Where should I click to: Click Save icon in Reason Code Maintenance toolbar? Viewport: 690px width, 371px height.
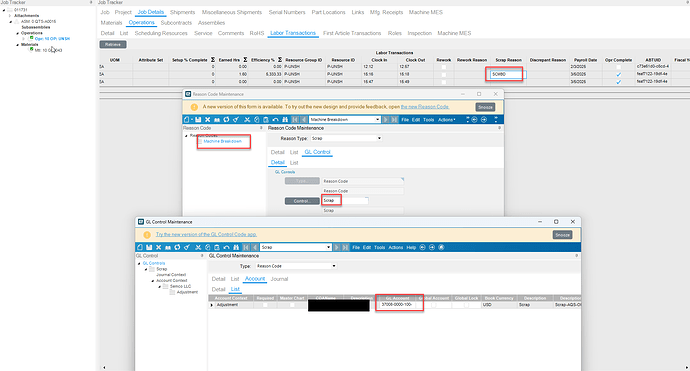[x=198, y=120]
